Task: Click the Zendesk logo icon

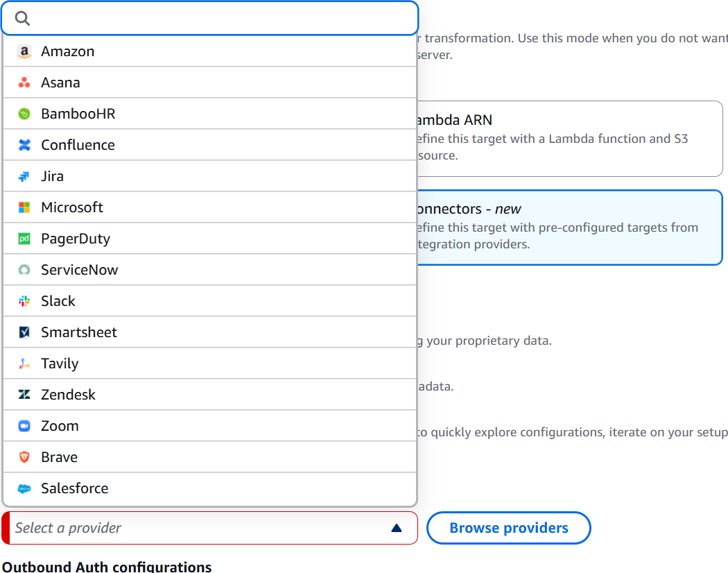Action: click(24, 395)
